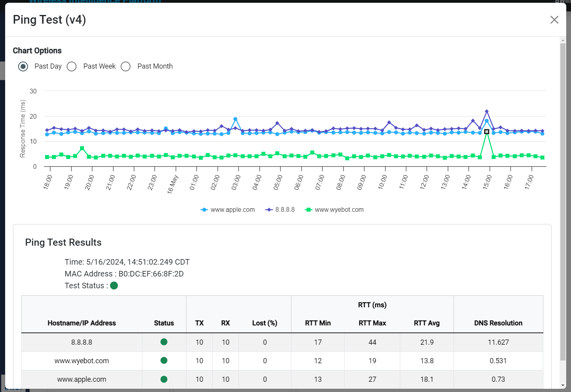The image size is (571, 392).
Task: Close the Ping Test dialog
Action: pyautogui.click(x=554, y=20)
